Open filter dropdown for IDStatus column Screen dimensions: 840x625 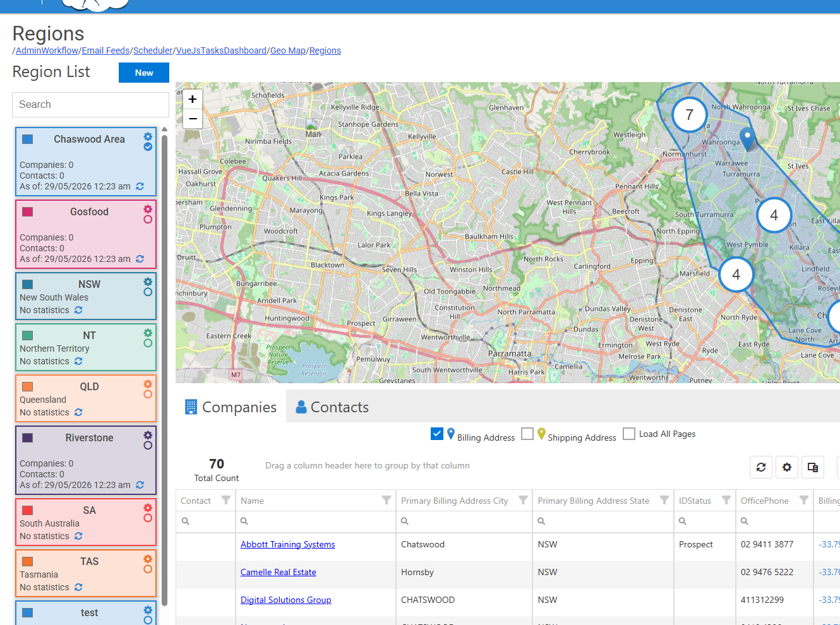click(726, 500)
